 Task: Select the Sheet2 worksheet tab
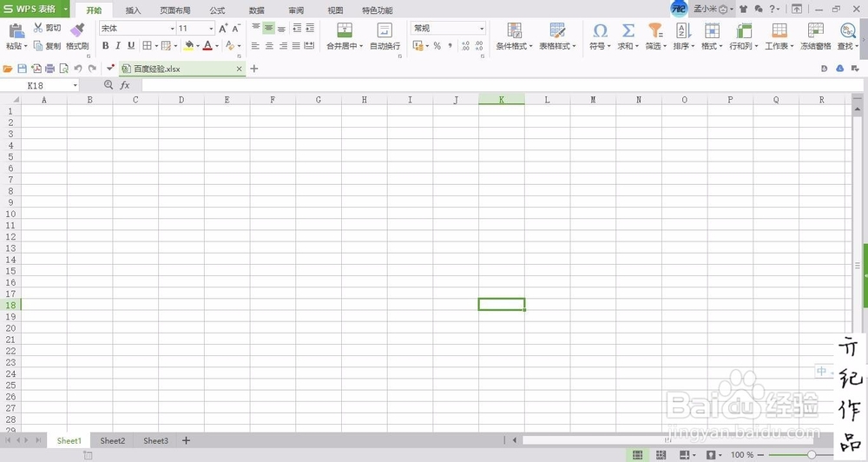point(112,440)
